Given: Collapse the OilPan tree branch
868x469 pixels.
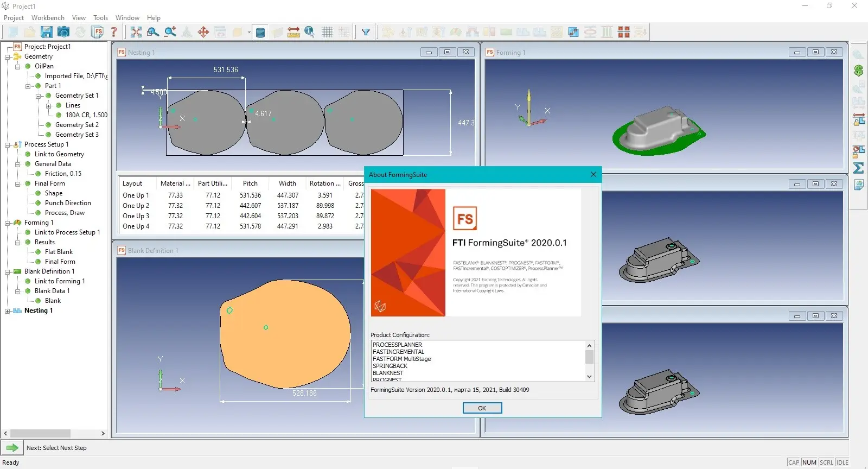Looking at the screenshot, I should (x=18, y=66).
